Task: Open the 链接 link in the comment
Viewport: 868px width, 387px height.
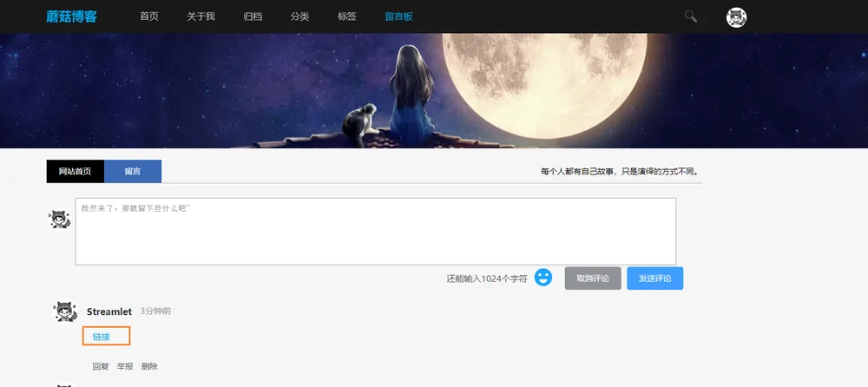Action: pyautogui.click(x=102, y=337)
